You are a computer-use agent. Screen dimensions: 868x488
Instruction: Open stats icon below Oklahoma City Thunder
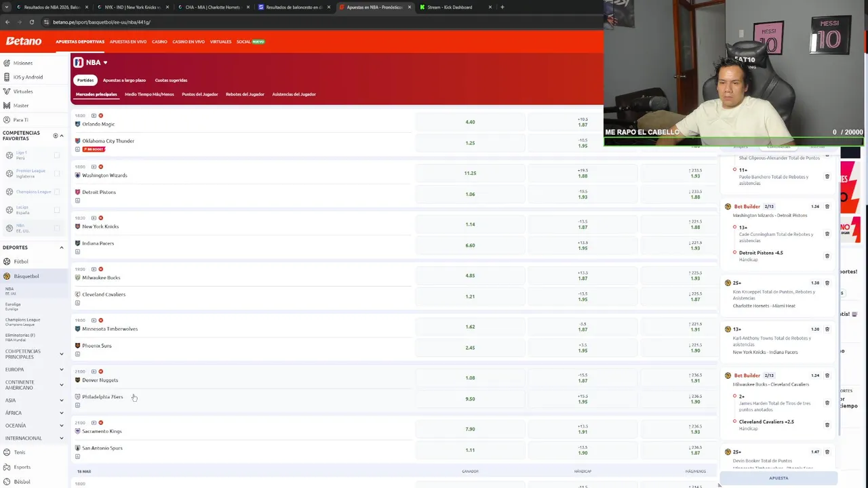tap(78, 149)
